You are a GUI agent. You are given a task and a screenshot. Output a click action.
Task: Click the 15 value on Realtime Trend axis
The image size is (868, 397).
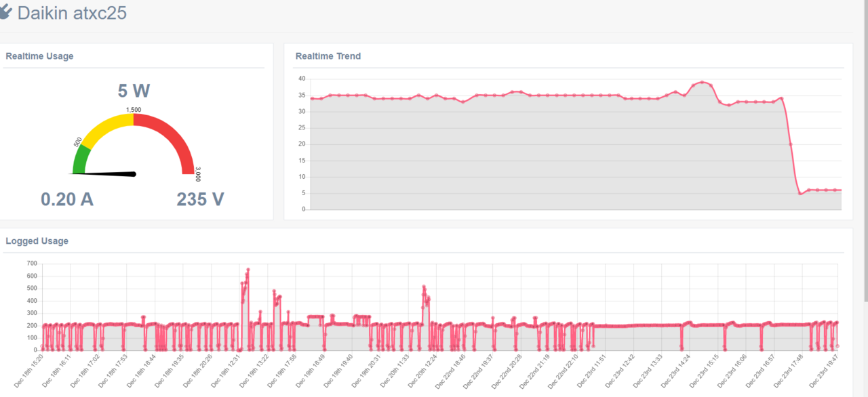pos(302,161)
